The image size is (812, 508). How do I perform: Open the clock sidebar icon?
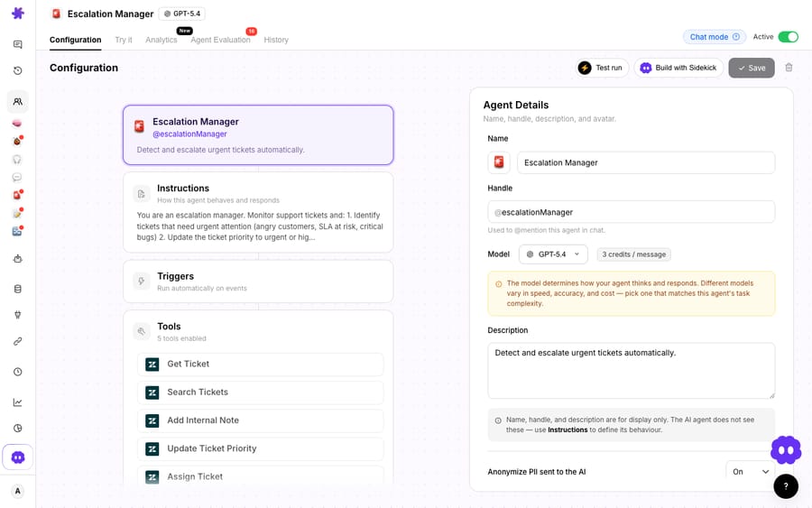(x=18, y=371)
